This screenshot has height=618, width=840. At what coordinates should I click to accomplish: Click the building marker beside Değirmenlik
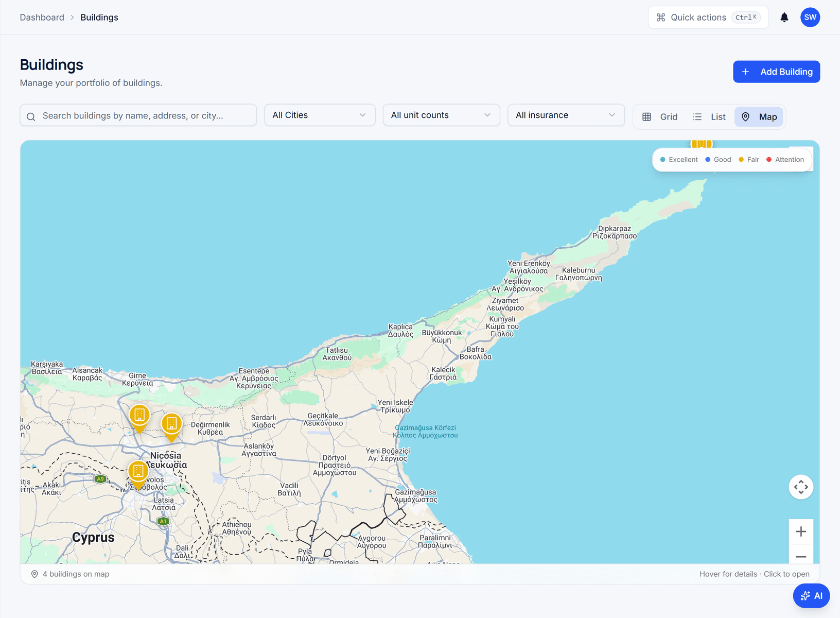click(171, 427)
